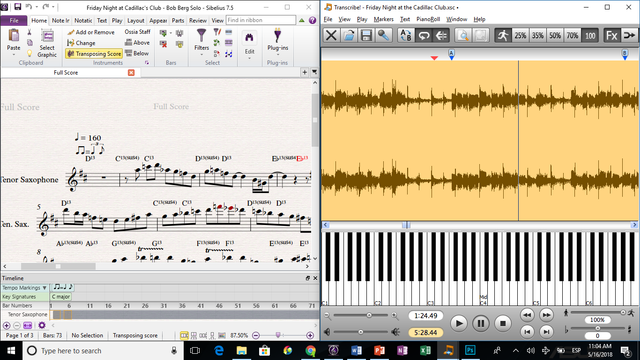This screenshot has height=360, width=640.
Task: Click the Save floppy icon in Transcribe toolbar
Action: tap(366, 36)
